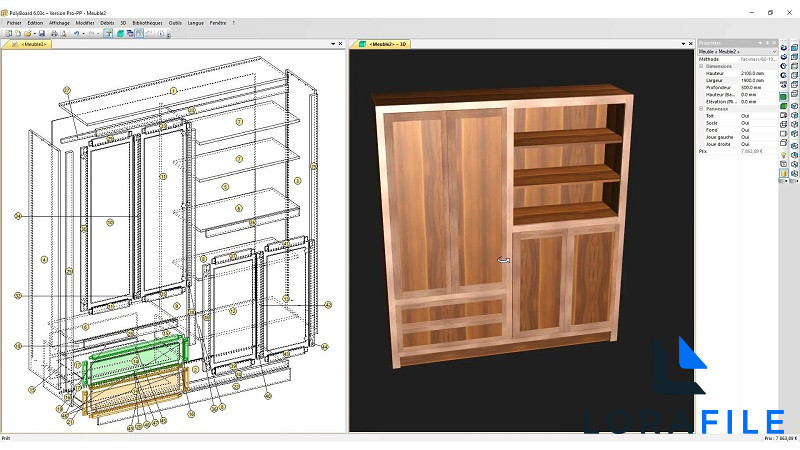This screenshot has height=450, width=800.
Task: Open the Fichier menu
Action: [x=14, y=23]
